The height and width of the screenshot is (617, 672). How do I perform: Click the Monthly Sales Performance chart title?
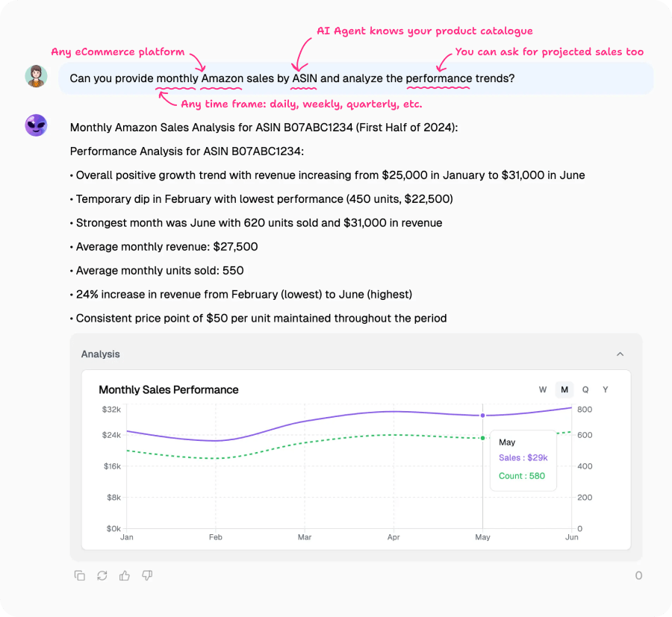click(x=169, y=389)
